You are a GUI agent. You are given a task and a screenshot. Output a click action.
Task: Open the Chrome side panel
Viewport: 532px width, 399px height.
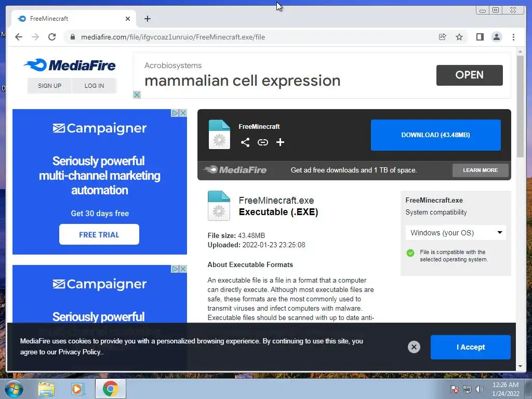pos(480,37)
